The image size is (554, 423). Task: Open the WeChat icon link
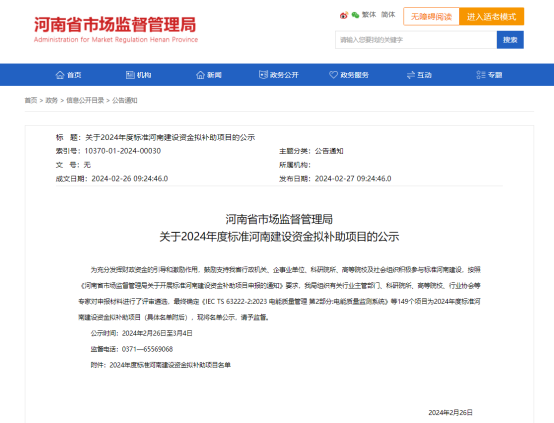[355, 15]
